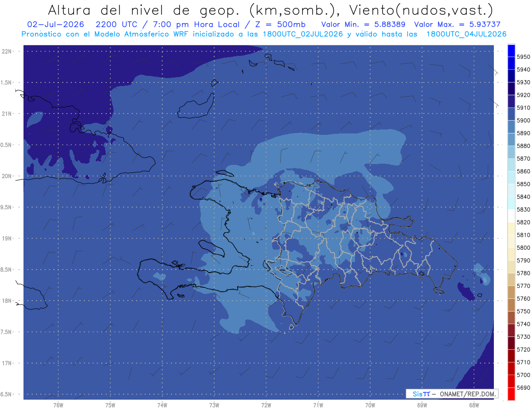Click the 'Valor Min. = 5.88389' text

pos(363,24)
